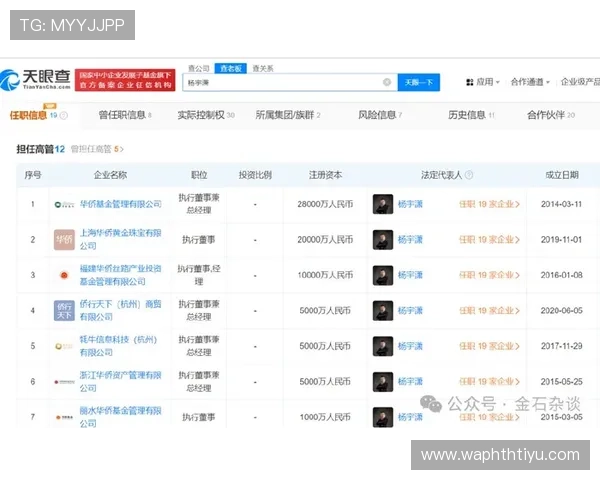Viewport: 600px width, 480px height.
Task: Expand 曾担任高管 5 list
Action: coord(97,149)
